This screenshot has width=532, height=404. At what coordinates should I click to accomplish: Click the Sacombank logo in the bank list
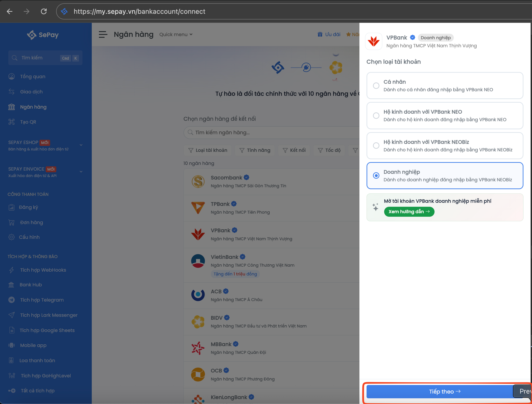[198, 182]
